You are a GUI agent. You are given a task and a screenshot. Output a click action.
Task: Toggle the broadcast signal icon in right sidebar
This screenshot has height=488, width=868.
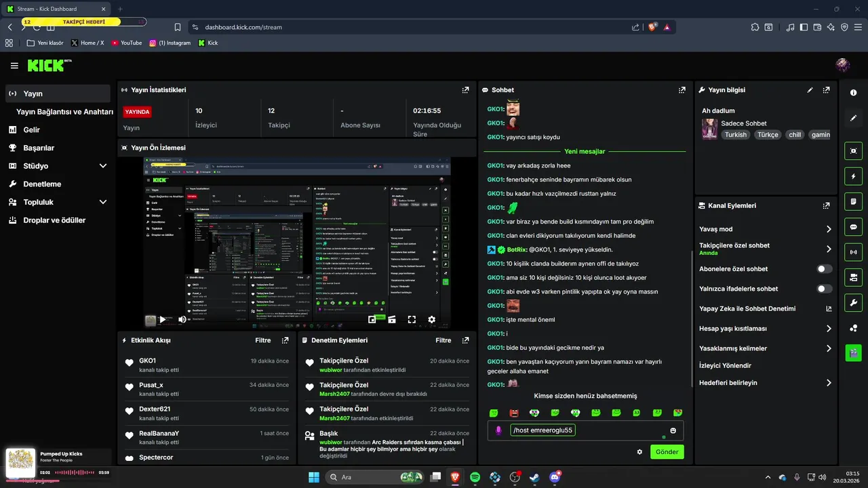[x=853, y=252]
